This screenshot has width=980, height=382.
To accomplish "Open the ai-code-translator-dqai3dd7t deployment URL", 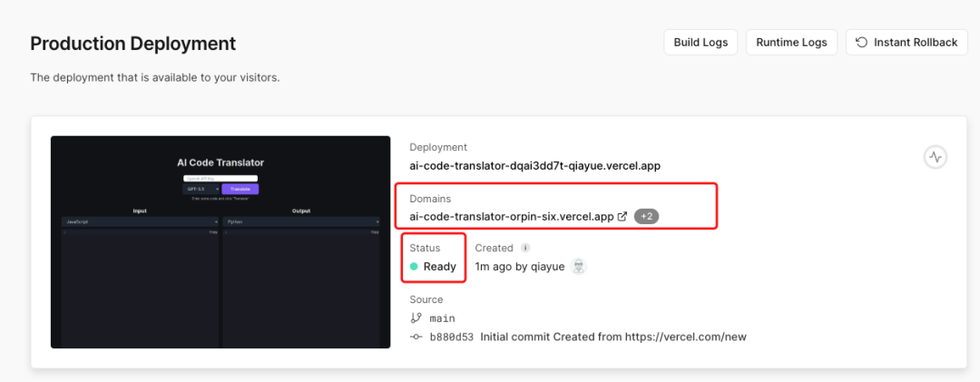I will tap(534, 166).
